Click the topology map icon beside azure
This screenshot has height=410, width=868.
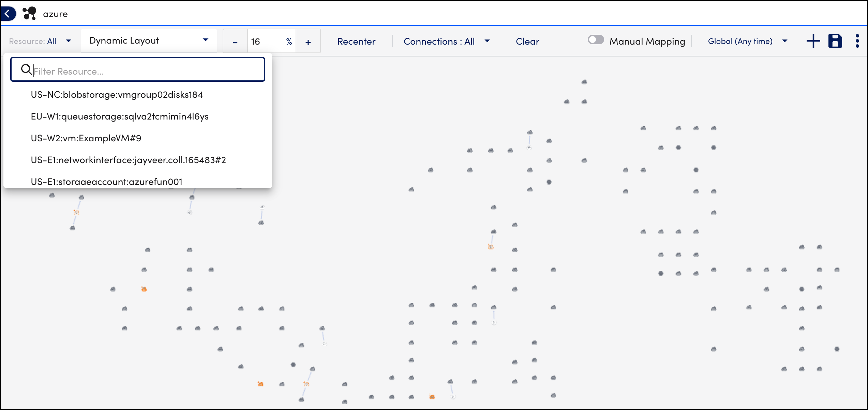coord(29,14)
